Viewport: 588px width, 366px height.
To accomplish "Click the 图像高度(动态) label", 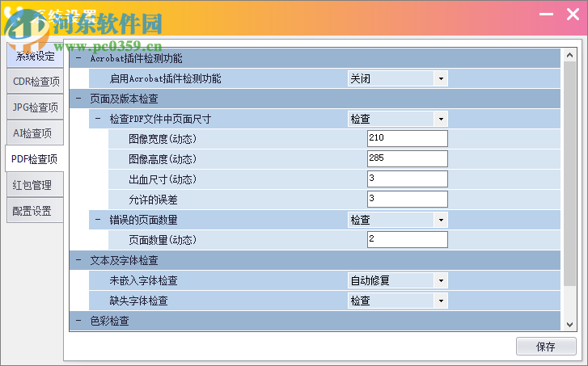I will (163, 160).
